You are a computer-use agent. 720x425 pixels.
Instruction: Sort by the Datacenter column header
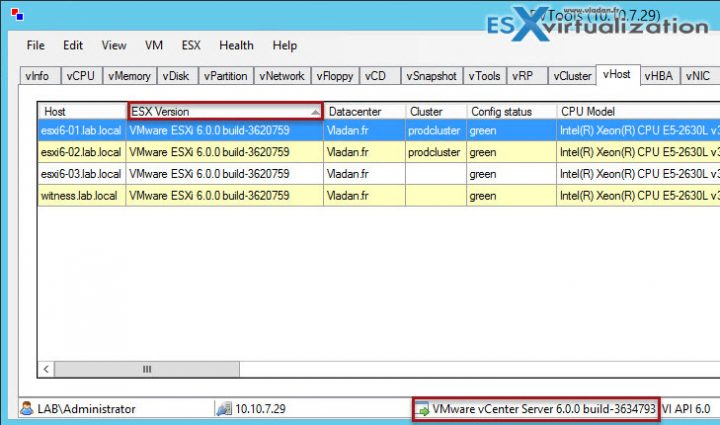[x=365, y=112]
